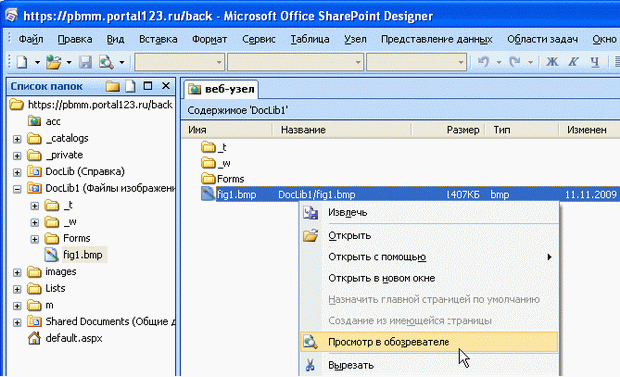Sort by the Размер column header
This screenshot has width=620, height=377.
click(x=449, y=130)
